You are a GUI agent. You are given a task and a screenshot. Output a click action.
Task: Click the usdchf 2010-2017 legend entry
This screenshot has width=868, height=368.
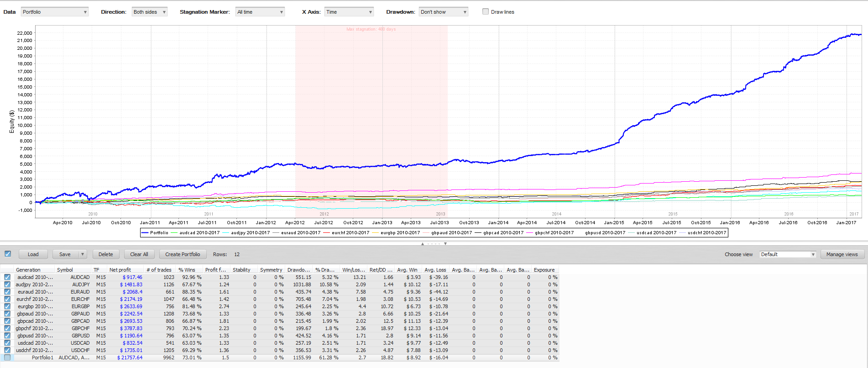pyautogui.click(x=703, y=233)
